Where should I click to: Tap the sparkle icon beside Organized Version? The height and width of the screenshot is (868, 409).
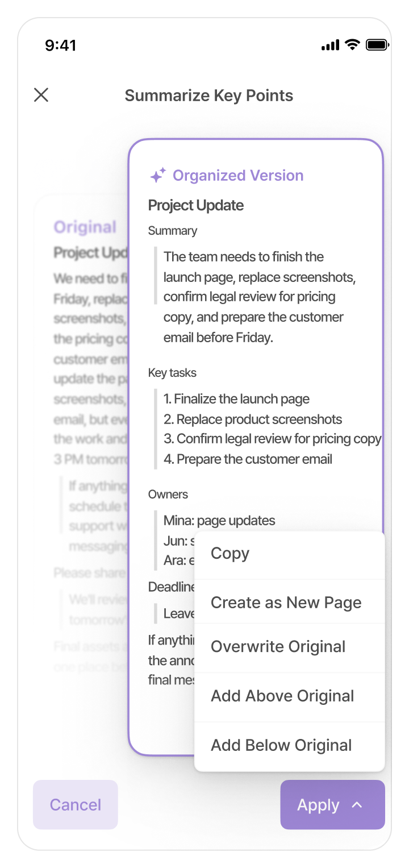coord(158,176)
